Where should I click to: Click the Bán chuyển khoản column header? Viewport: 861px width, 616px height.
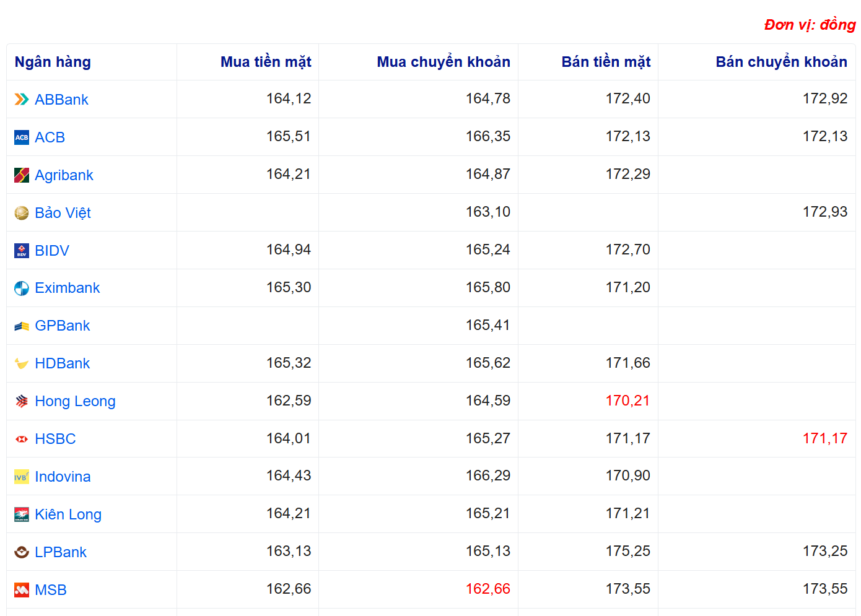781,62
